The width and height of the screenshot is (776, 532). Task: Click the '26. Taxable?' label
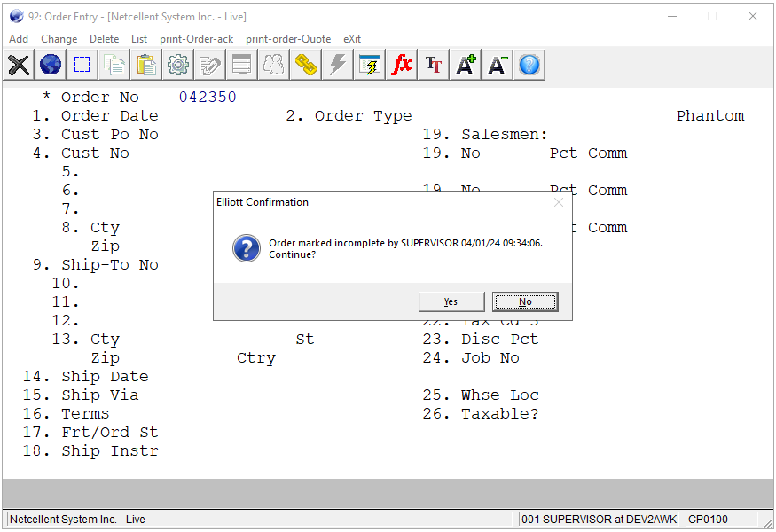(480, 414)
